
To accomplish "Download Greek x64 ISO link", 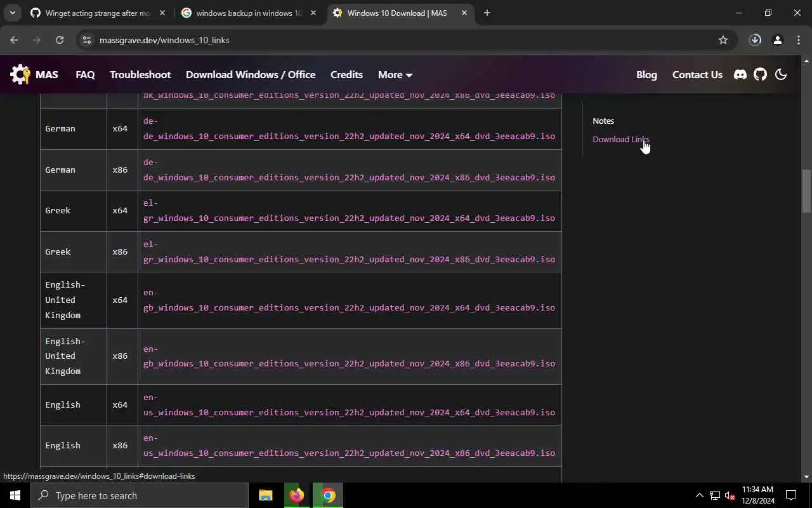I will click(x=349, y=210).
